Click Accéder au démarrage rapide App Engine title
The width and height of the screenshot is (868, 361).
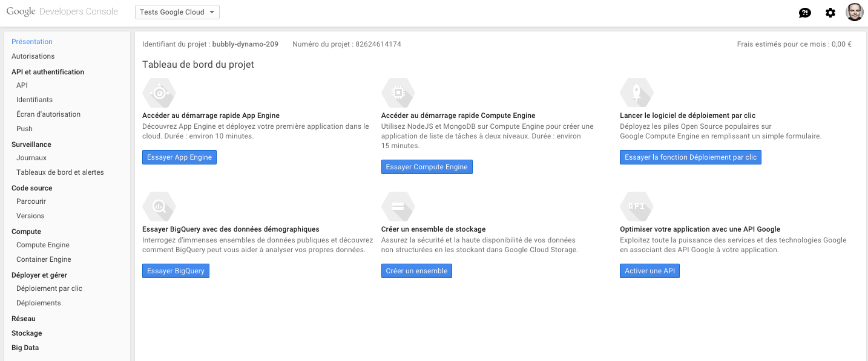coord(211,115)
